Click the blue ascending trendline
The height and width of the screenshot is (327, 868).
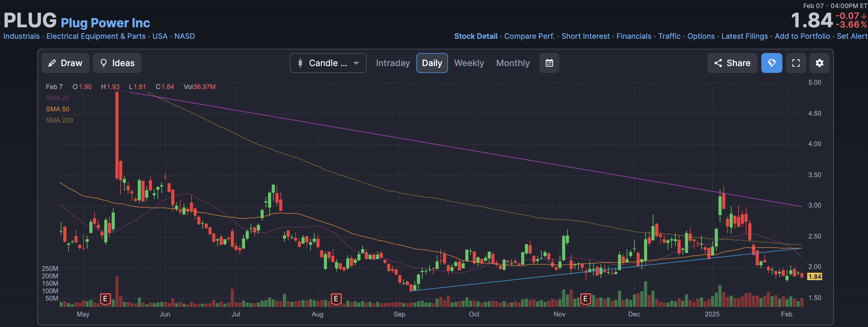pyautogui.click(x=606, y=269)
